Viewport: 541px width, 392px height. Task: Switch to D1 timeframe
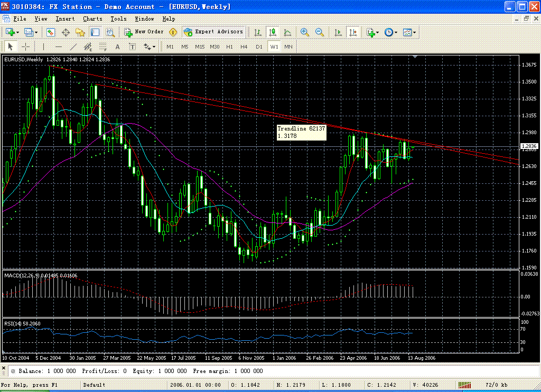point(259,46)
